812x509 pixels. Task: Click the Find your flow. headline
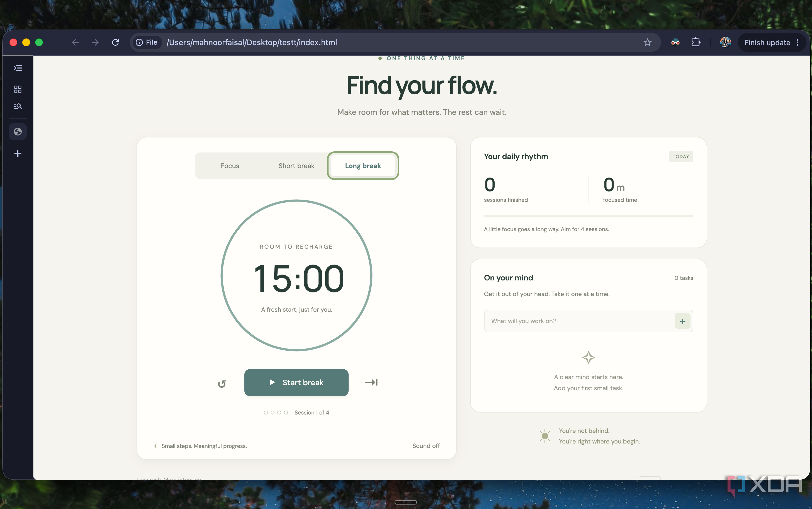pyautogui.click(x=421, y=85)
